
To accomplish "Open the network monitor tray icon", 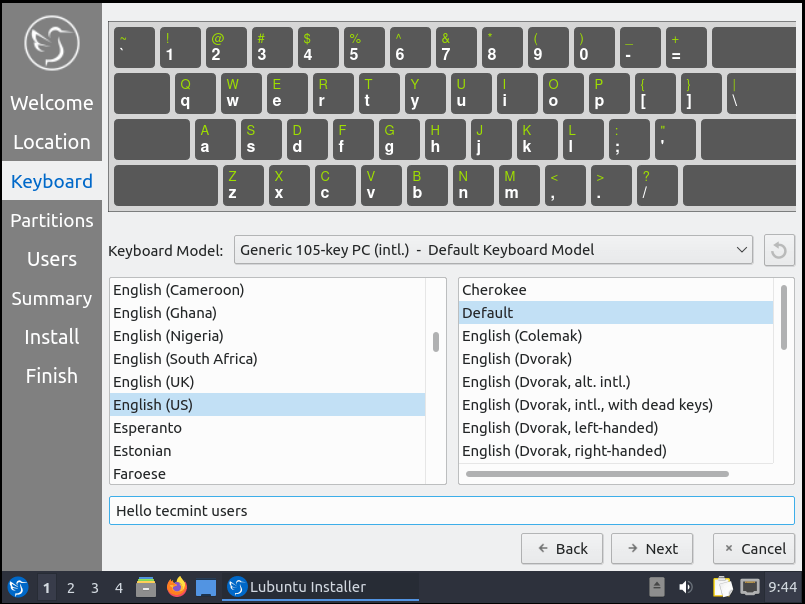I will [x=750, y=587].
